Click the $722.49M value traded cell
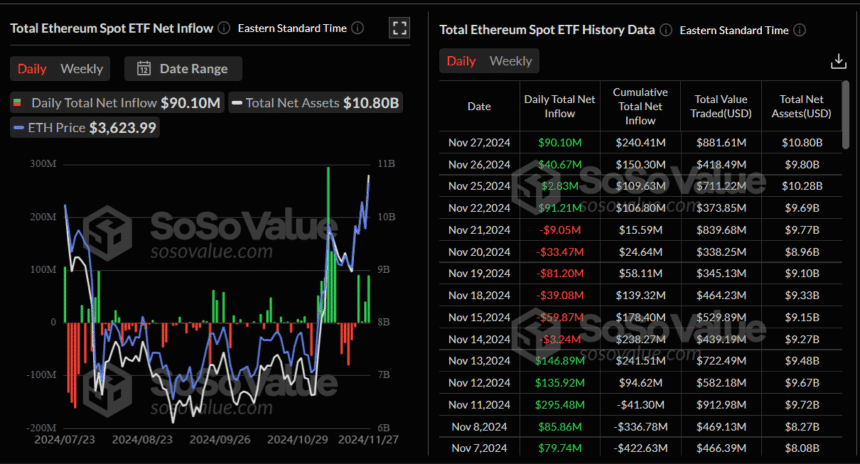The width and height of the screenshot is (860, 464). pyautogui.click(x=721, y=361)
